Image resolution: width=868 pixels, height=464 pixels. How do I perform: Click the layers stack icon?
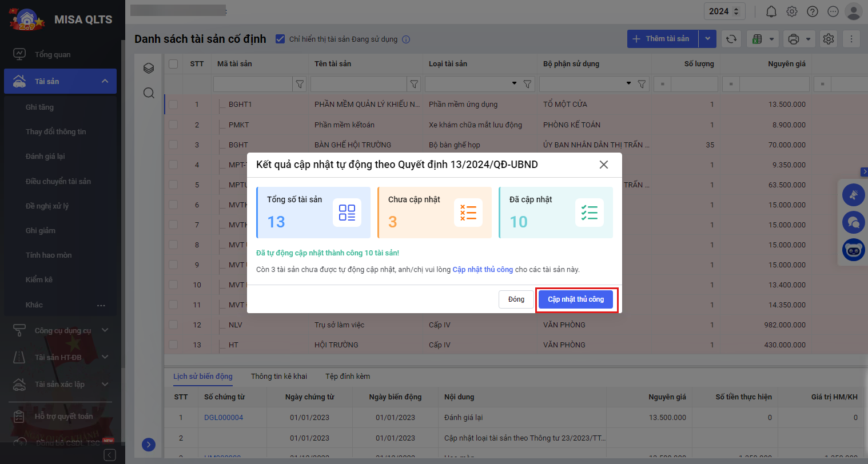click(x=149, y=68)
